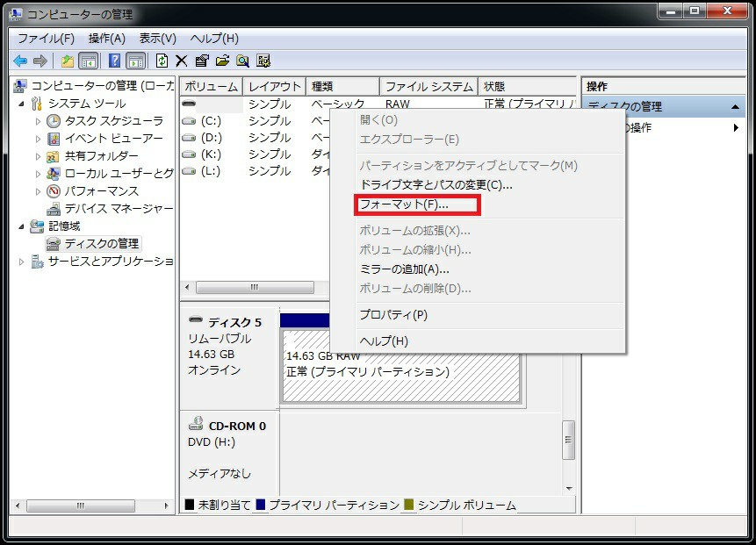Select the コンピューターの管理 root node
This screenshot has height=545, width=756.
(102, 86)
